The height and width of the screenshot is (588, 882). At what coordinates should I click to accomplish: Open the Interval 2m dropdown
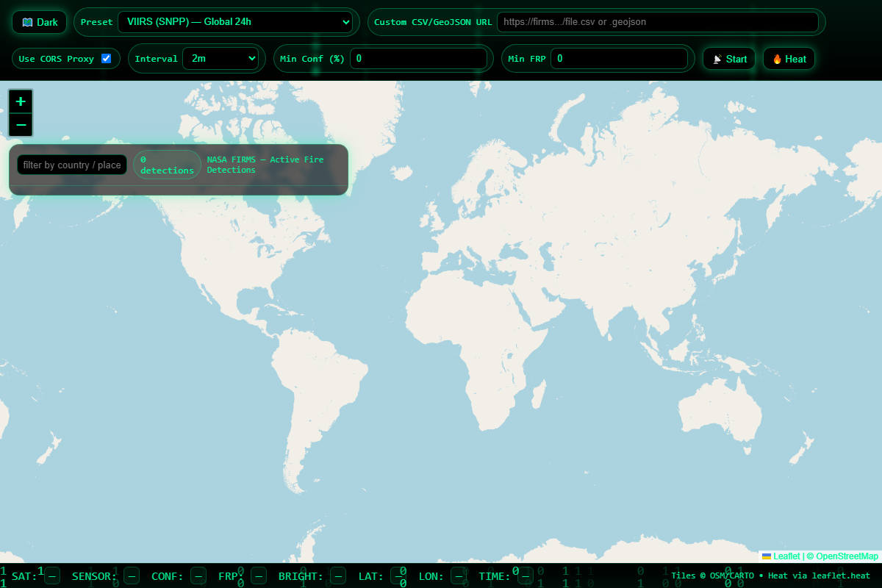221,59
